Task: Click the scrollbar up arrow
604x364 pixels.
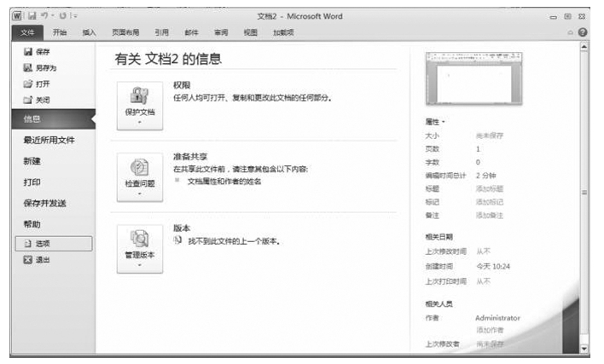Action: coord(584,47)
